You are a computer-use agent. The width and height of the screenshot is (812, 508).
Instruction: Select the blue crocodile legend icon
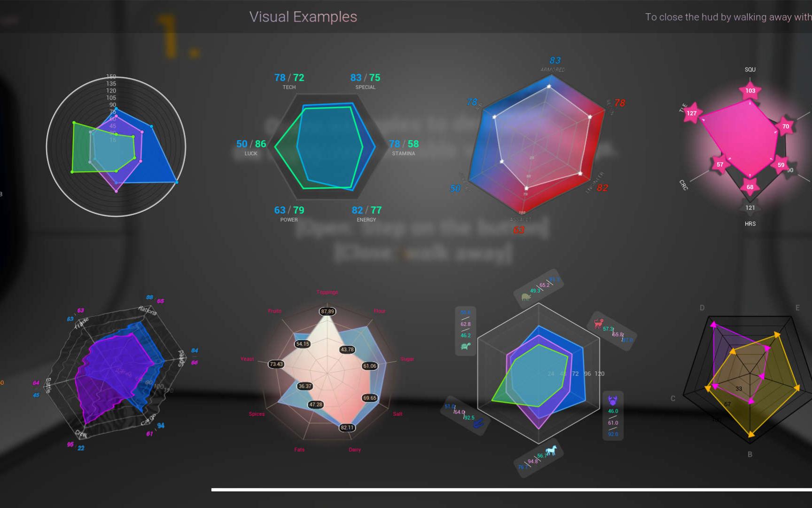pos(477,423)
